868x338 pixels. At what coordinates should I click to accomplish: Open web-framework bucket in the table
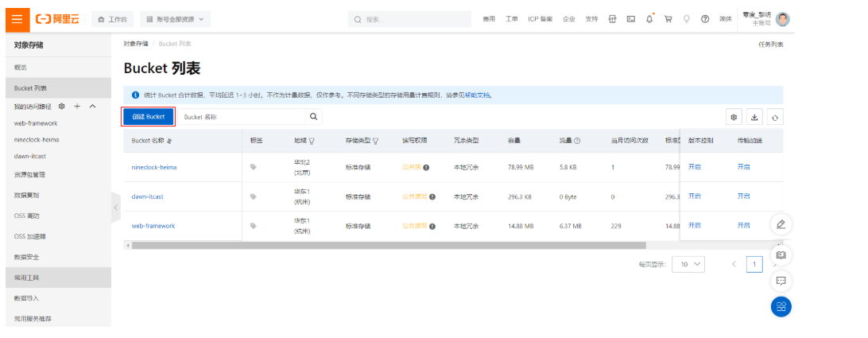(153, 226)
